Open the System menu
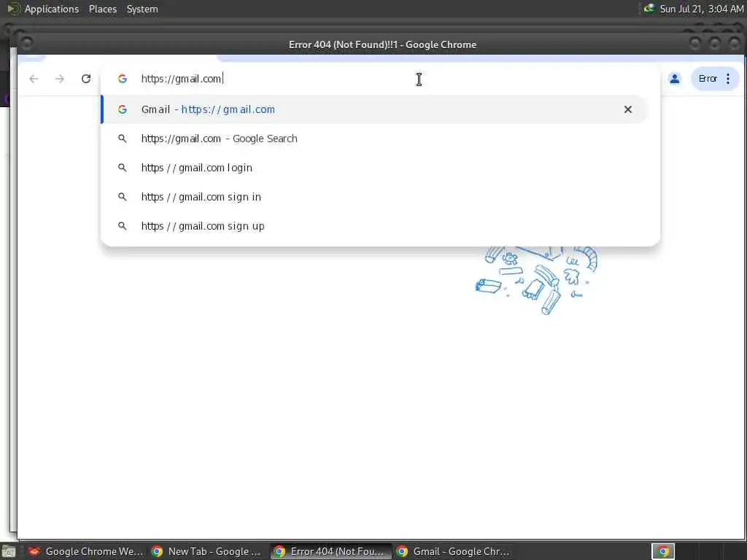This screenshot has width=747, height=560. pyautogui.click(x=142, y=9)
